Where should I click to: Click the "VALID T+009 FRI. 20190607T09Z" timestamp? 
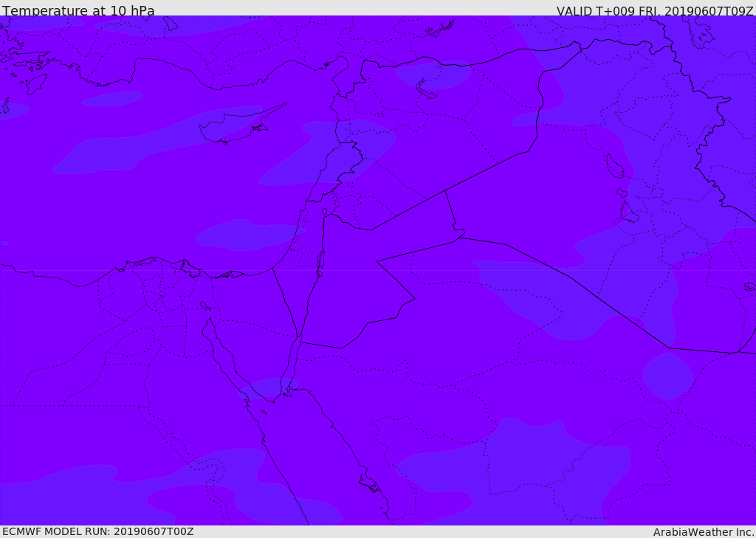coord(655,10)
